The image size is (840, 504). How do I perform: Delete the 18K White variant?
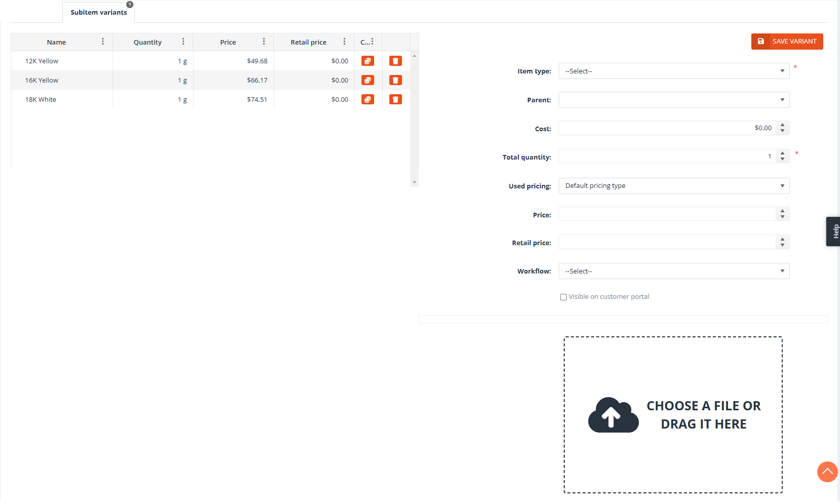pyautogui.click(x=395, y=99)
